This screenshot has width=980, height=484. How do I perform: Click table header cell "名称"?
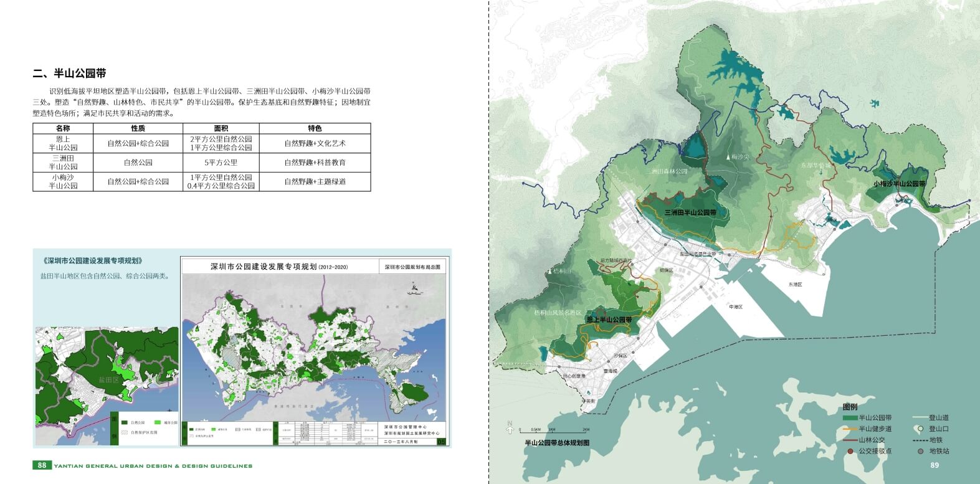tap(63, 128)
